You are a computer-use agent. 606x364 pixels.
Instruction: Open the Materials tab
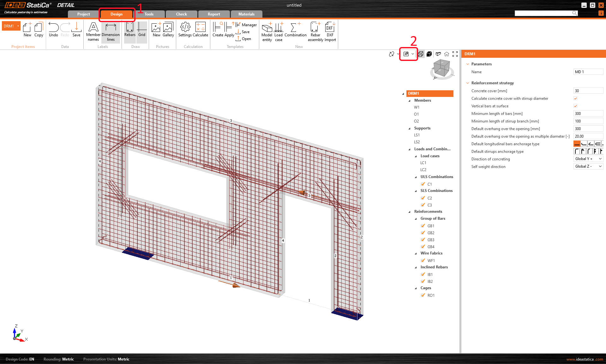(246, 14)
